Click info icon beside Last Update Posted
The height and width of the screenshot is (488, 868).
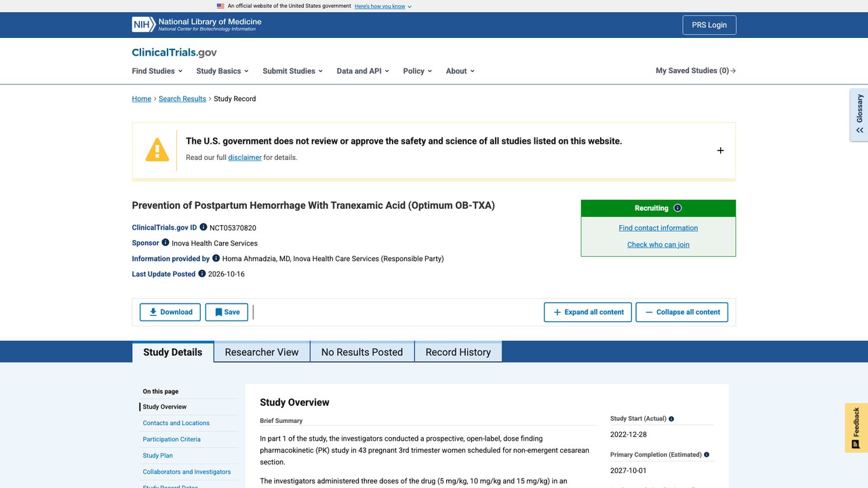pyautogui.click(x=202, y=273)
